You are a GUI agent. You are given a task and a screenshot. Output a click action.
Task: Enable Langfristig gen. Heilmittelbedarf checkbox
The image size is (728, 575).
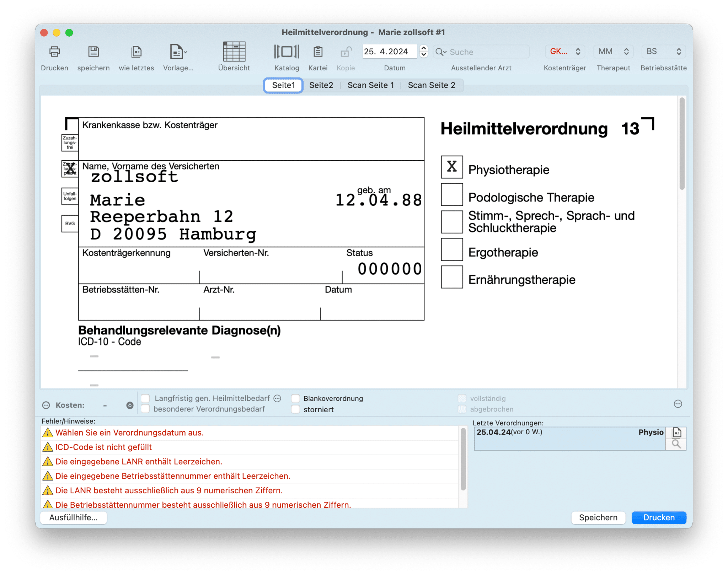pos(145,398)
